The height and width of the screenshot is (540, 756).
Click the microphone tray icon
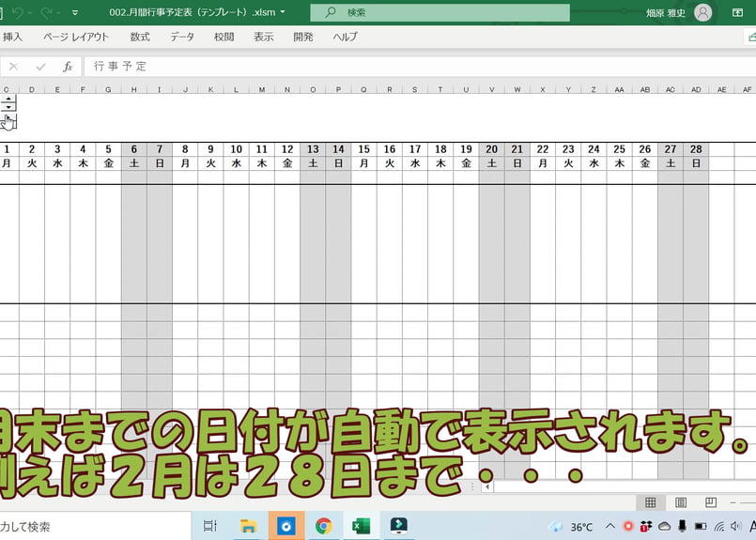click(682, 526)
